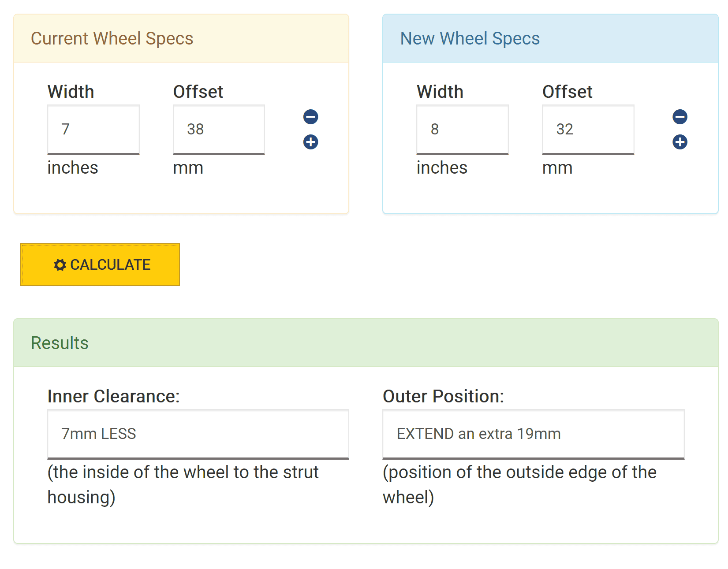Click the plus icon in Current Wheel Specs
Image resolution: width=728 pixels, height=569 pixels.
(310, 142)
